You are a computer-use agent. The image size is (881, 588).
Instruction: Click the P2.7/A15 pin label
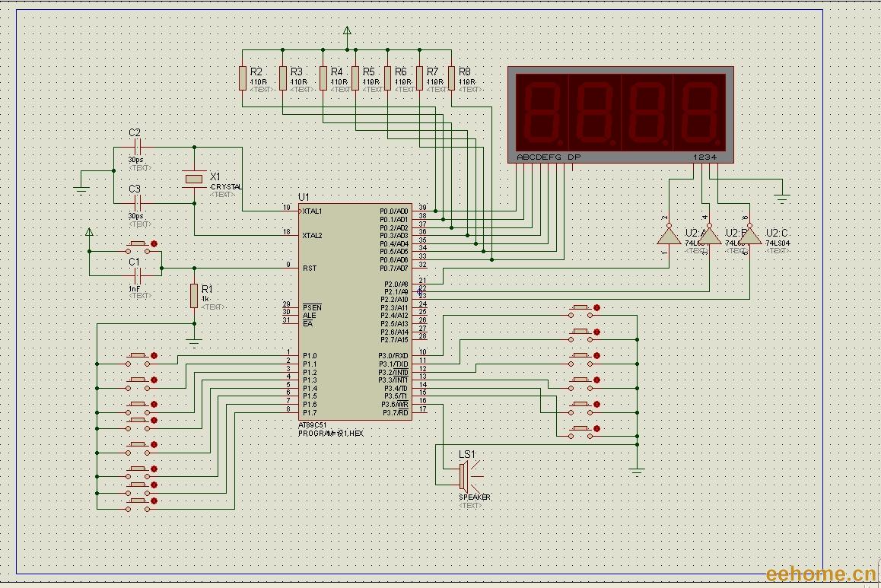click(x=394, y=340)
